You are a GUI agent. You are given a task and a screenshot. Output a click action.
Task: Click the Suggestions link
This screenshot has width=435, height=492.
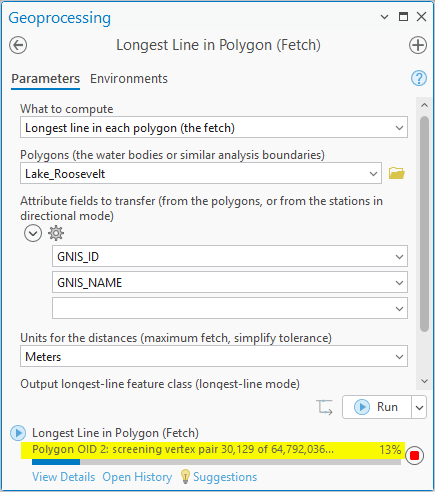click(225, 477)
